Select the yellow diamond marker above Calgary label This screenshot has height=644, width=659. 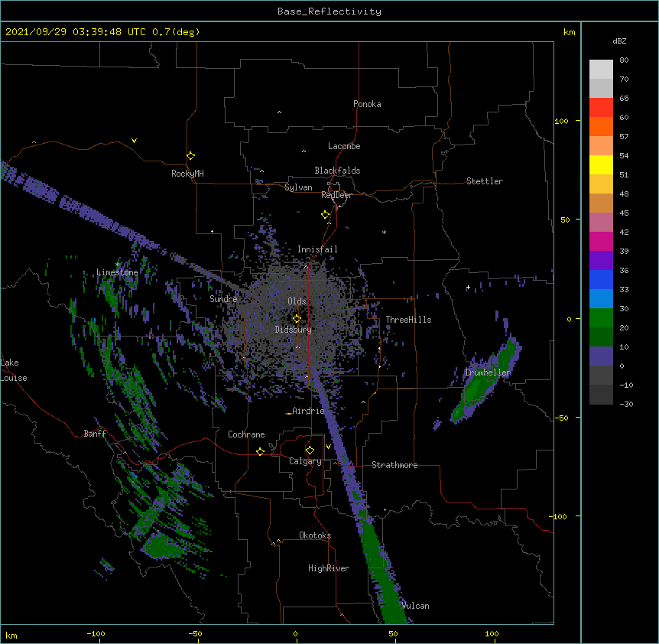[310, 450]
